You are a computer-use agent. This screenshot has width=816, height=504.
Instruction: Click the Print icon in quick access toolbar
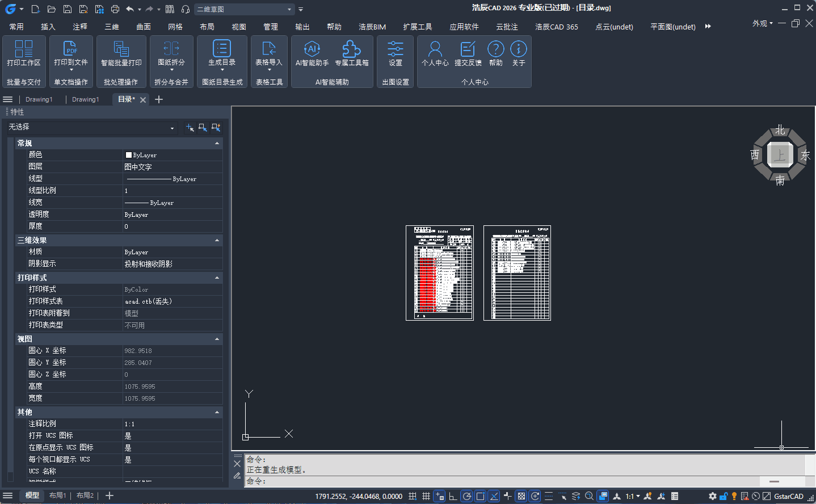[115, 9]
